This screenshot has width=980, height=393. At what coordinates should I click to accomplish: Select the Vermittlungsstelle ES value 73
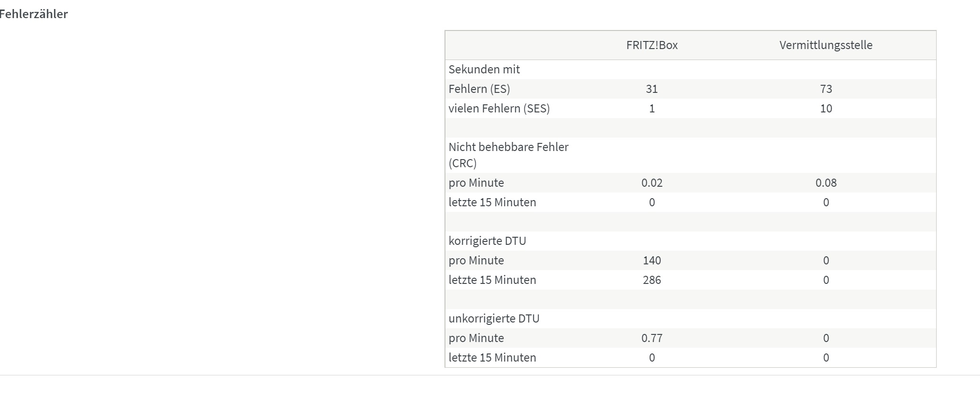tap(826, 89)
